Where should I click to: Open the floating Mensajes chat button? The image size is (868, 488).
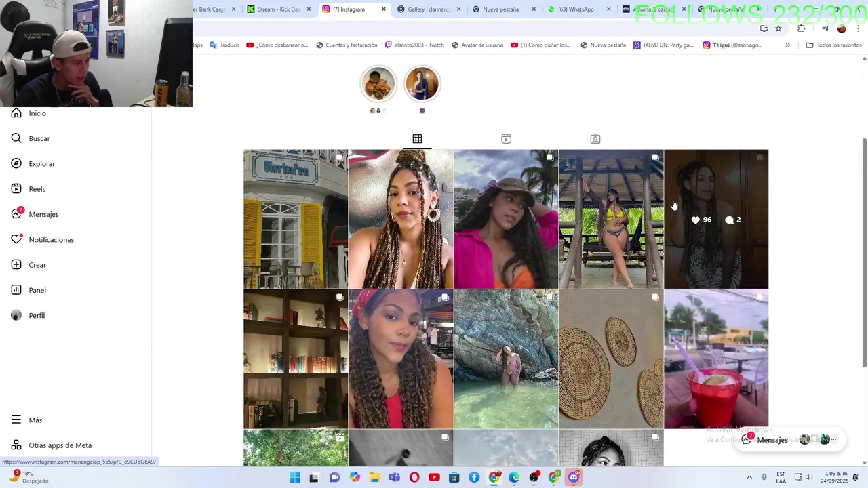click(x=790, y=439)
